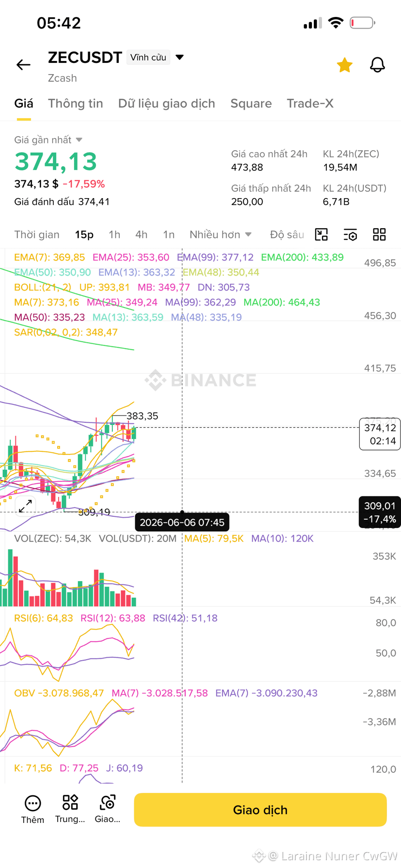Open chart indicator settings icon
Viewport: 401px width, 868px height.
(350, 234)
